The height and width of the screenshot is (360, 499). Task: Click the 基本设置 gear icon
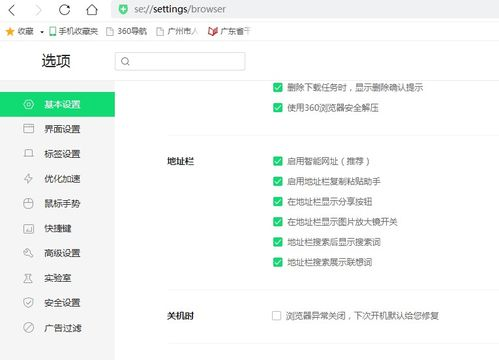pyautogui.click(x=29, y=104)
